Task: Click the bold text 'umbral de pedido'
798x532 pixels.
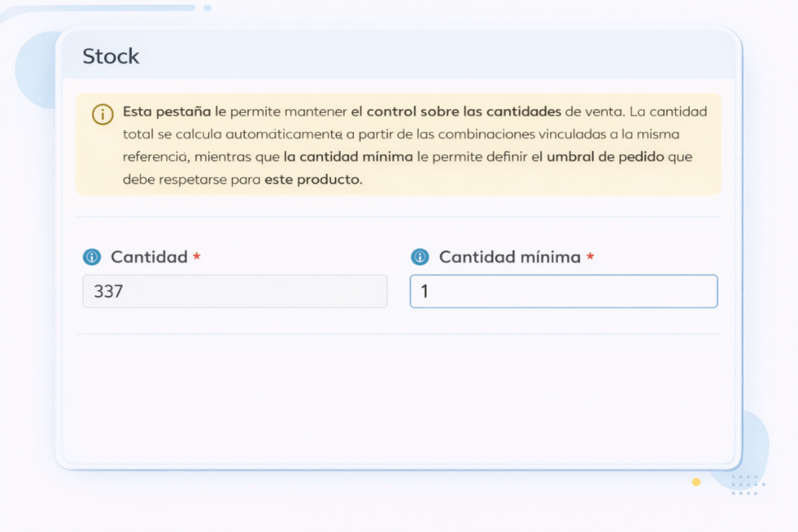Action: [605, 157]
